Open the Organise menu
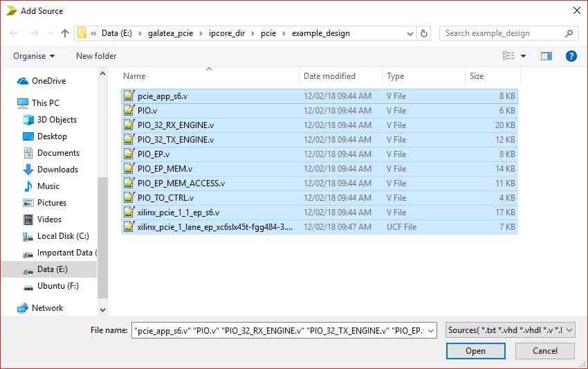588x369 pixels. click(34, 56)
